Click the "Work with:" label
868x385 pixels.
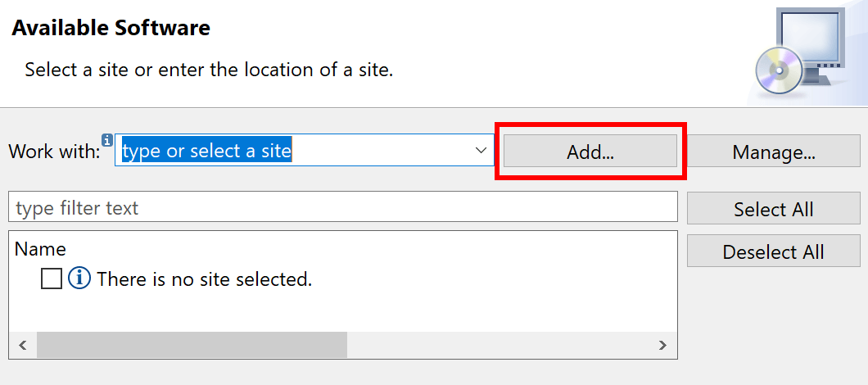[x=54, y=152]
